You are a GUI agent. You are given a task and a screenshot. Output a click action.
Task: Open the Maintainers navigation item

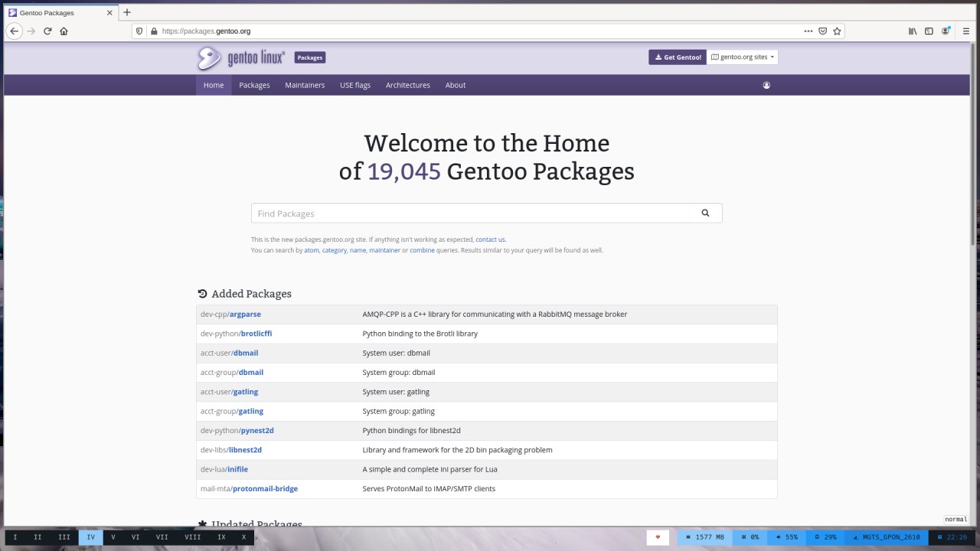[305, 85]
